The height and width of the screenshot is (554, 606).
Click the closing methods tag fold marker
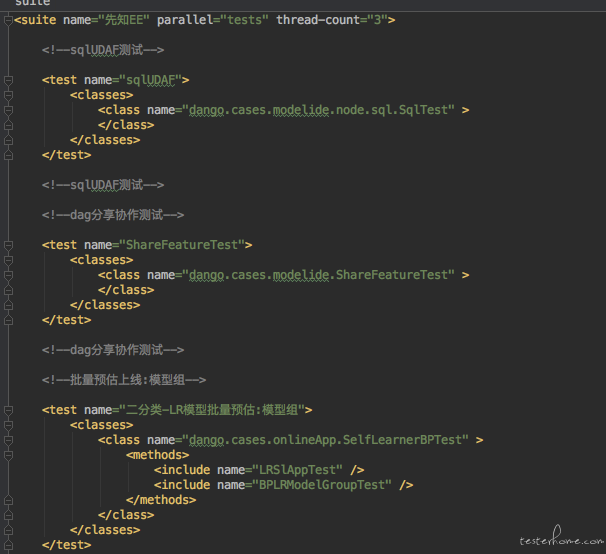[8, 500]
